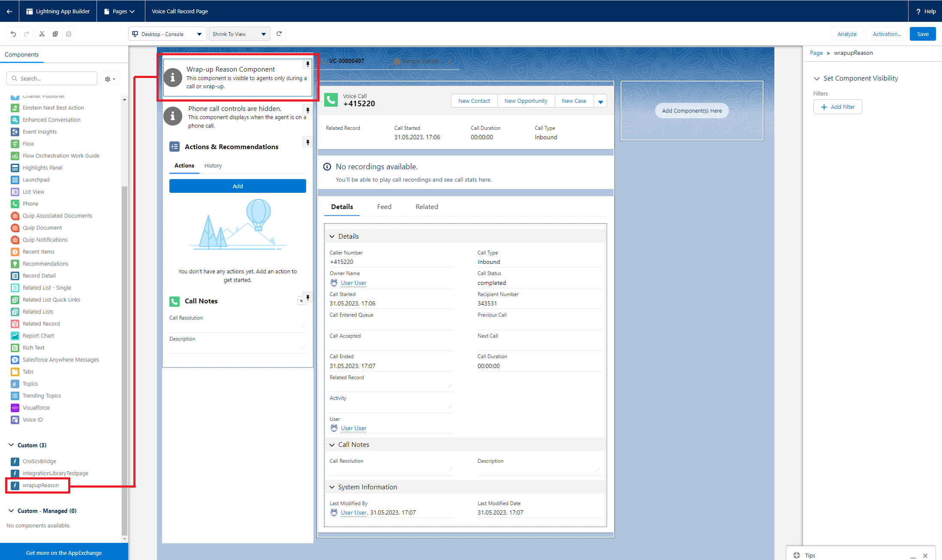The height and width of the screenshot is (560, 942).
Task: Open the Desktop - Console form factor dropdown
Action: click(167, 34)
